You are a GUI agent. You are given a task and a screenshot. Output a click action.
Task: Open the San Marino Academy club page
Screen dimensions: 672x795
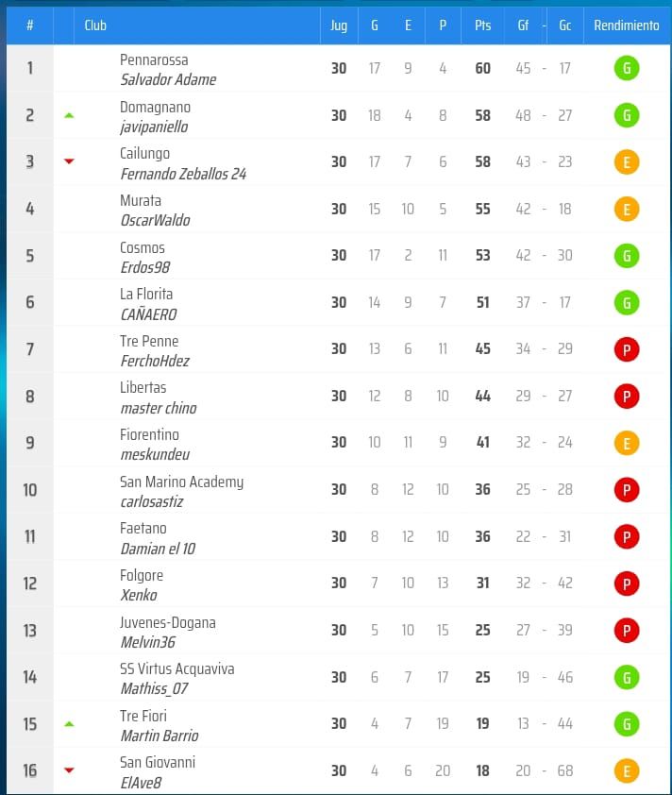point(181,482)
